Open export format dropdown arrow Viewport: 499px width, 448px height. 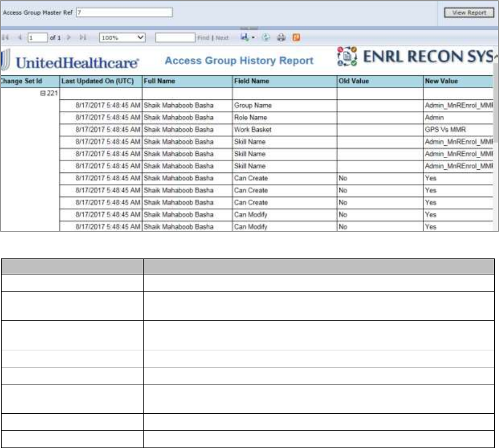[254, 37]
